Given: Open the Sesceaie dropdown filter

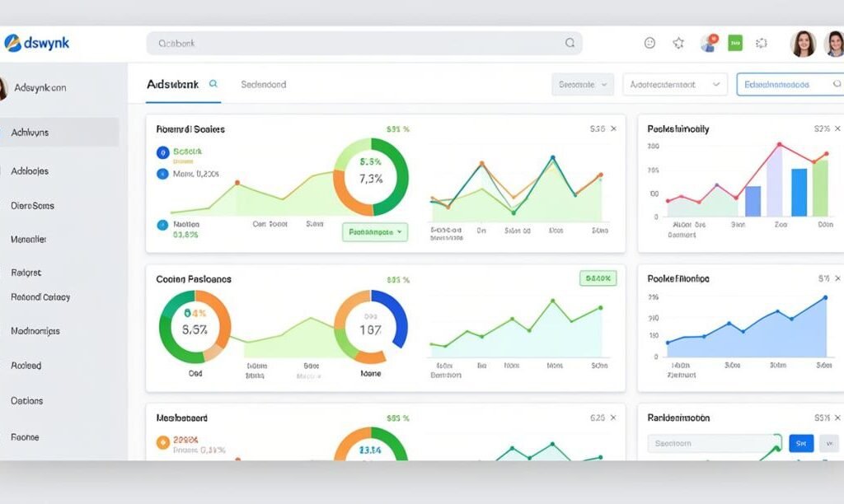Looking at the screenshot, I should 582,84.
